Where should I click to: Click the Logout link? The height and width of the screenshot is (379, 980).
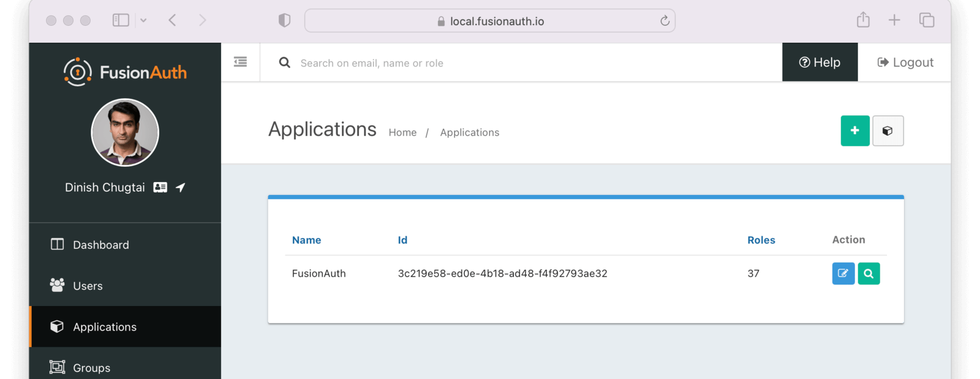(905, 62)
